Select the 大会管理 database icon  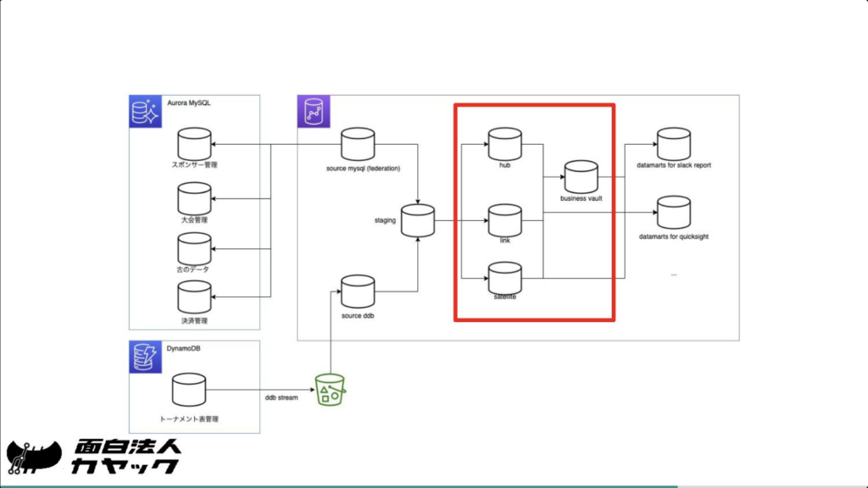[193, 199]
